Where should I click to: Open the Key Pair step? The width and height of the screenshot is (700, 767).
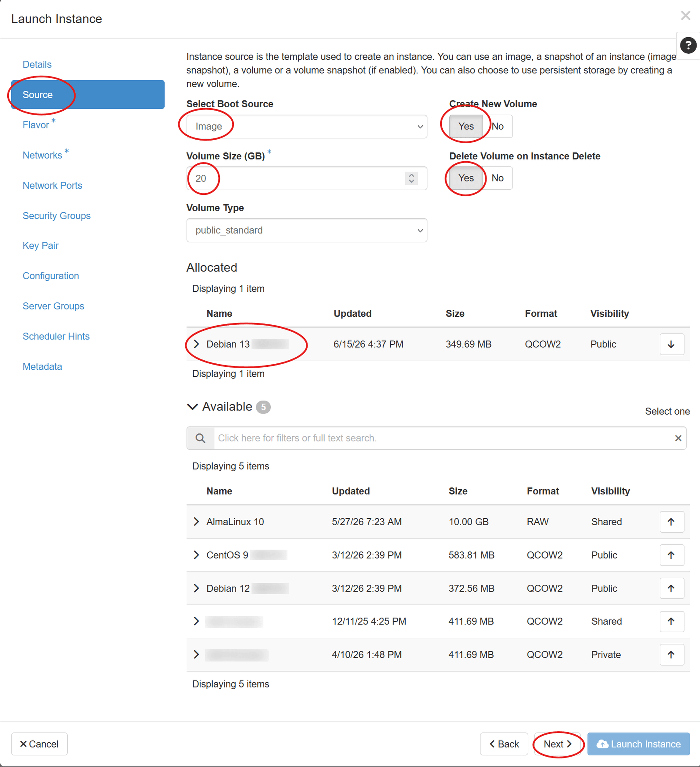click(x=41, y=246)
